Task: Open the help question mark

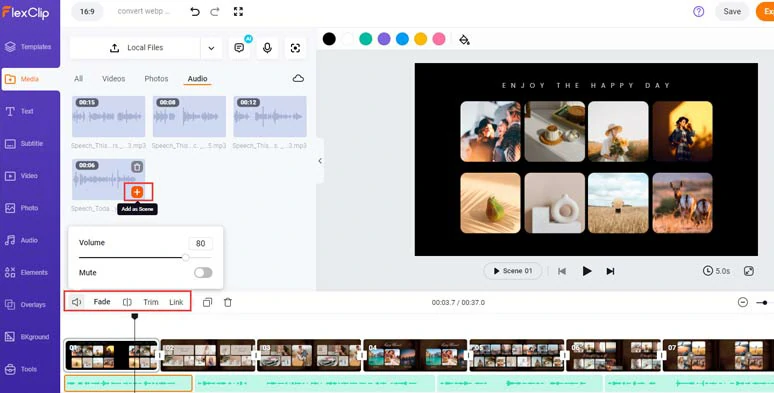Action: (698, 11)
